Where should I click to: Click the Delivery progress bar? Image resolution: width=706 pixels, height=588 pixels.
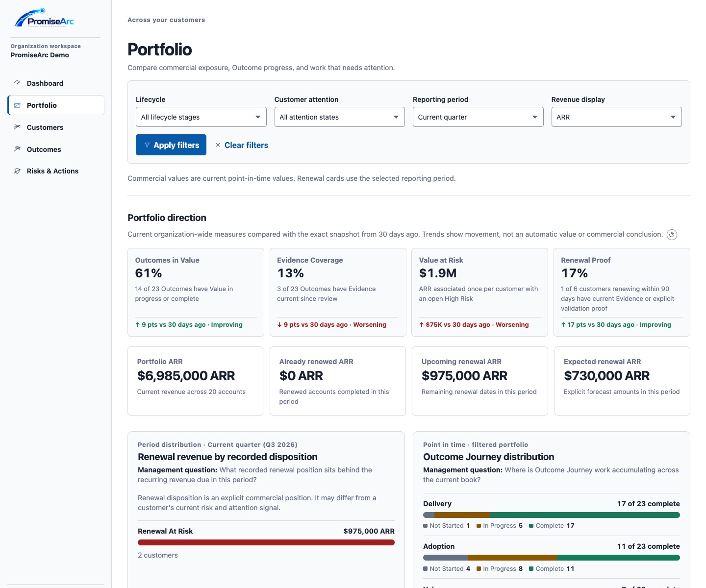[x=552, y=515]
